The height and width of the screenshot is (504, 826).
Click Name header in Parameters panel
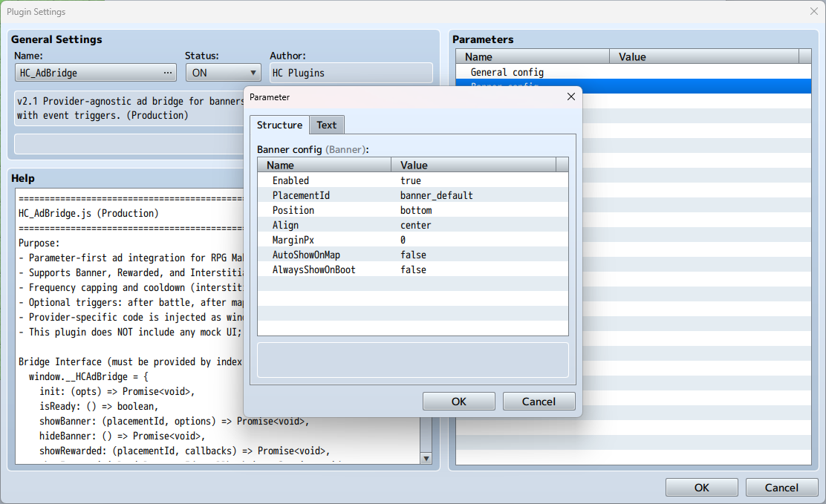tap(533, 56)
